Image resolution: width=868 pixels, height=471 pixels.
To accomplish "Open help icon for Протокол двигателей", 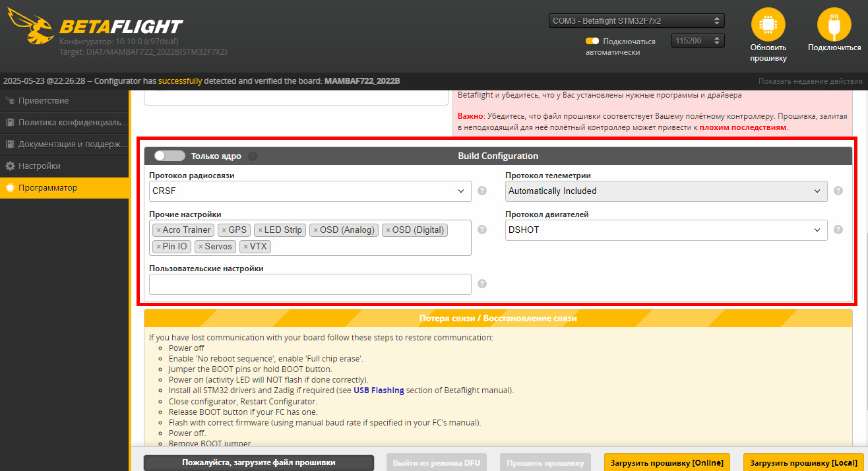I will (838, 230).
